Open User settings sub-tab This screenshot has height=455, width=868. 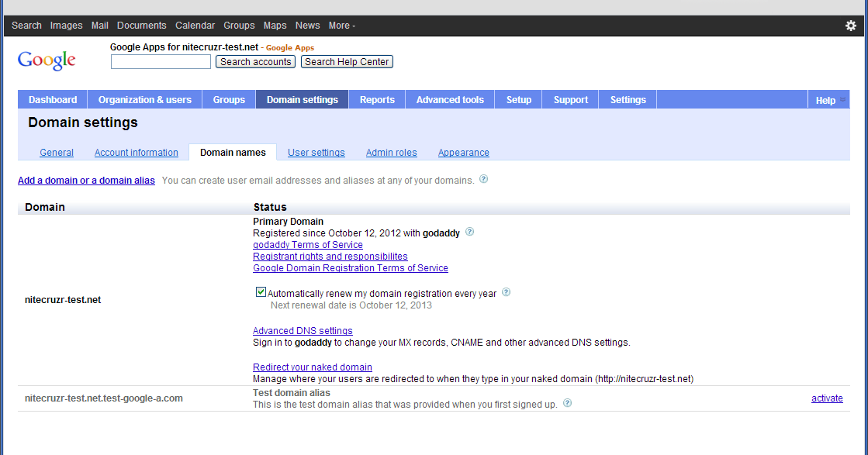point(316,153)
